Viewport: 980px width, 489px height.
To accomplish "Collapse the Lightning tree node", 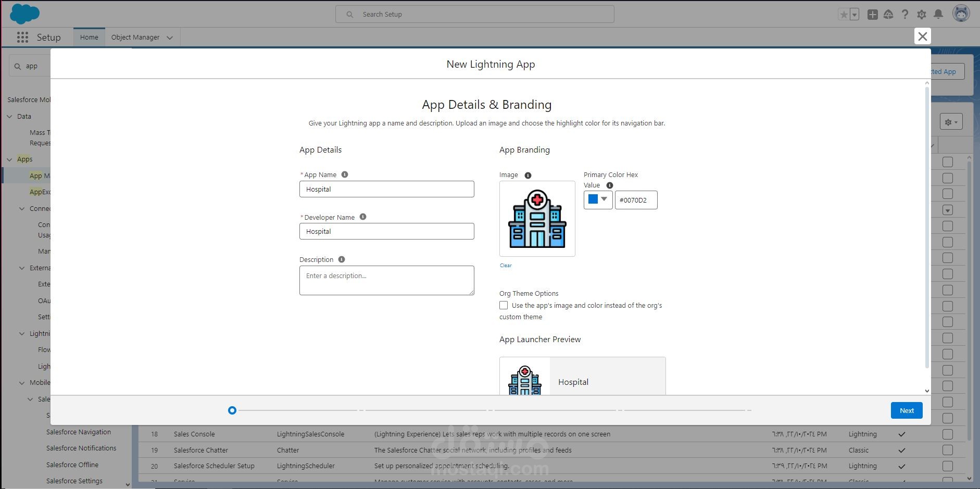I will click(x=22, y=334).
